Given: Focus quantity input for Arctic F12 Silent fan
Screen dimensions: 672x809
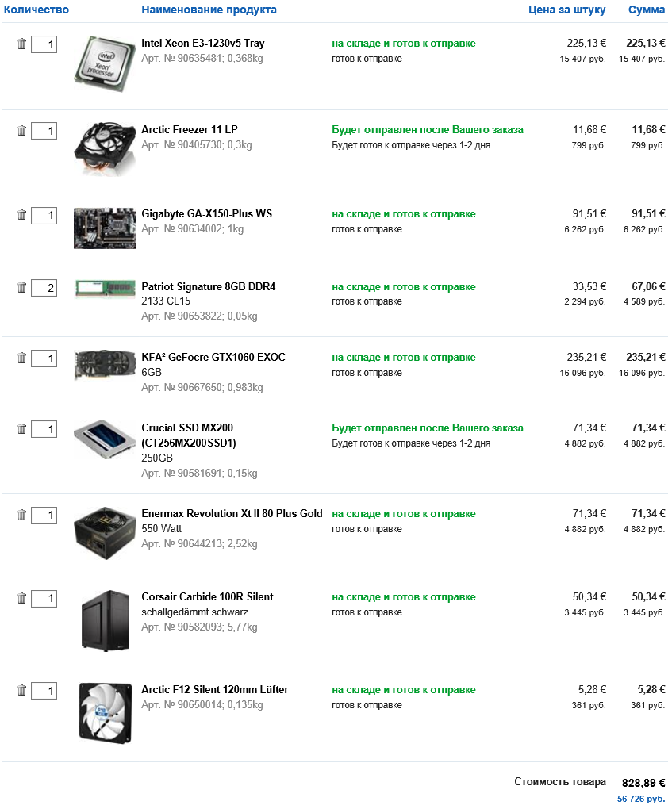Looking at the screenshot, I should click(x=44, y=691).
